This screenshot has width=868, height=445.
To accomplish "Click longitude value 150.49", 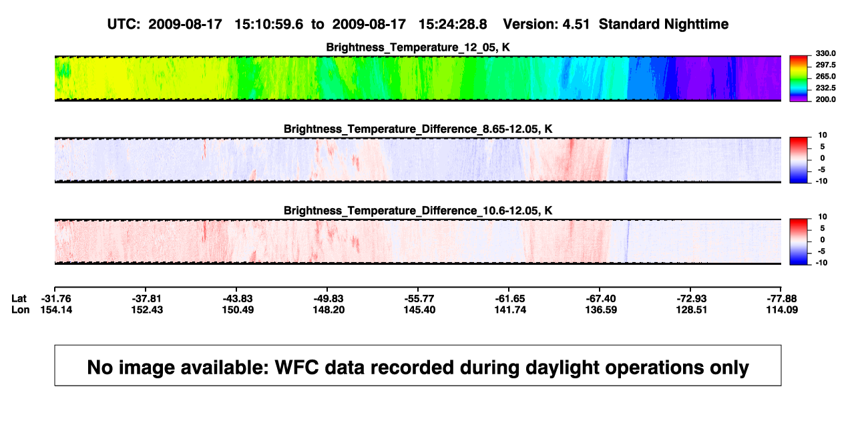I will [238, 310].
